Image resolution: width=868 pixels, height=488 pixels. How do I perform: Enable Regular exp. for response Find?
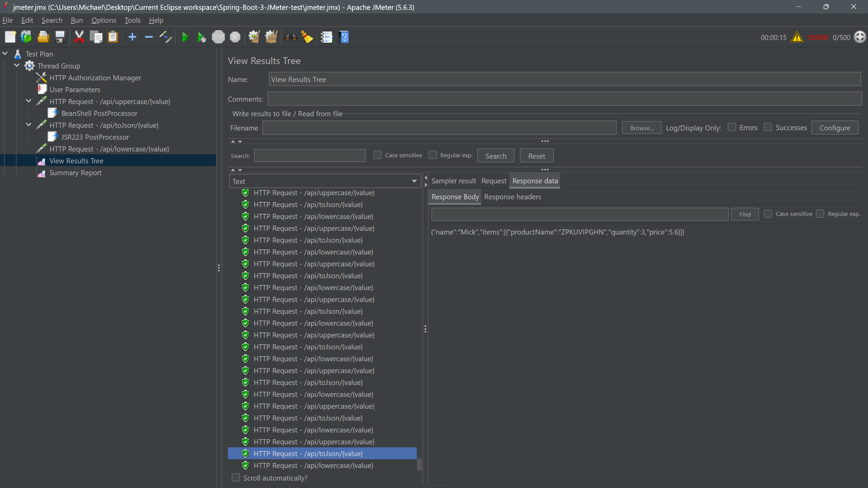coord(820,214)
